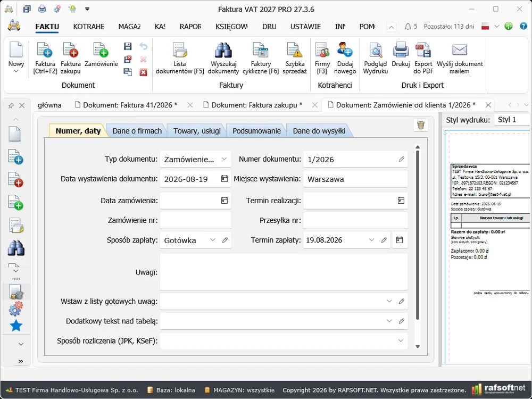The width and height of the screenshot is (532, 399).
Task: Expand Sposób rozliczenia (JPK, KSeF) dropdown
Action: click(x=401, y=340)
